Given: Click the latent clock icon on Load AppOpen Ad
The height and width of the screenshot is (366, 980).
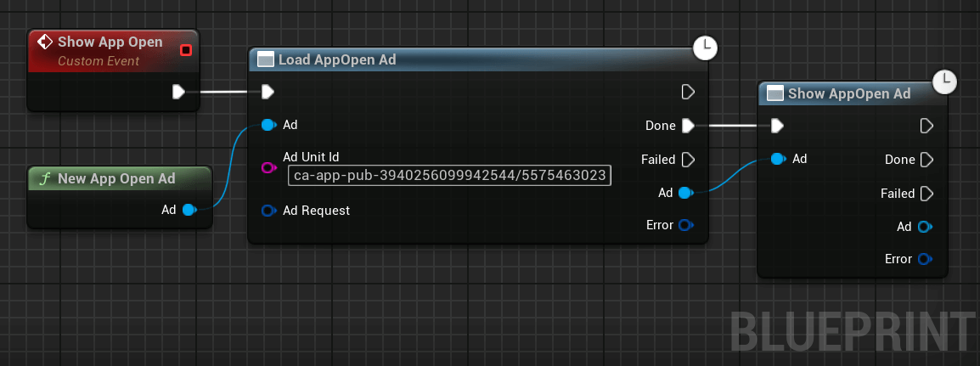Looking at the screenshot, I should coord(706,48).
